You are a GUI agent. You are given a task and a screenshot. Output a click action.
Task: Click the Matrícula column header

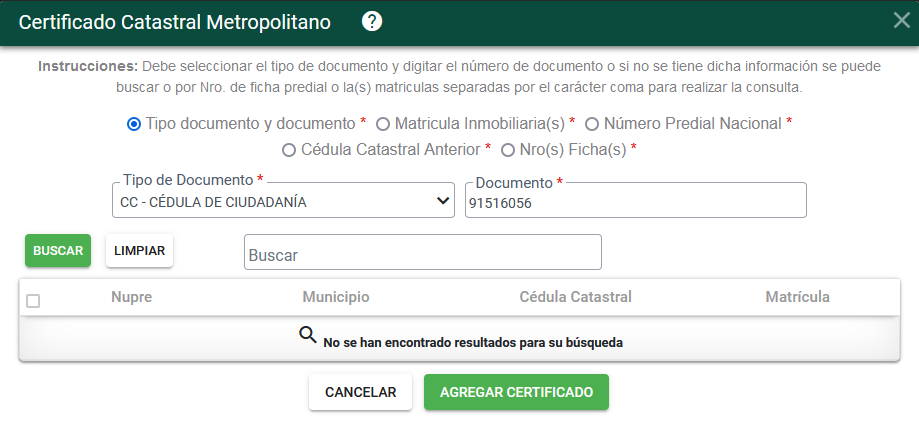point(797,297)
